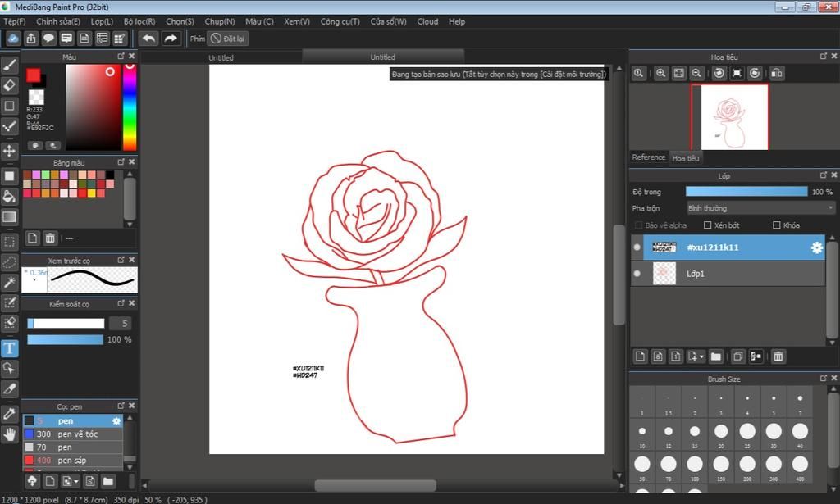This screenshot has width=840, height=504.
Task: Select the Gradient tool
Action: [10, 216]
